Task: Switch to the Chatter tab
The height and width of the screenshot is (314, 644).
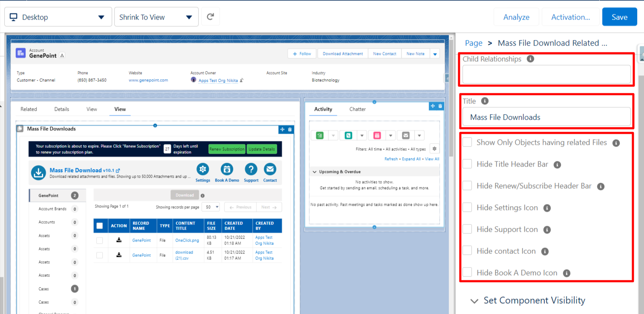Action: pyautogui.click(x=358, y=109)
